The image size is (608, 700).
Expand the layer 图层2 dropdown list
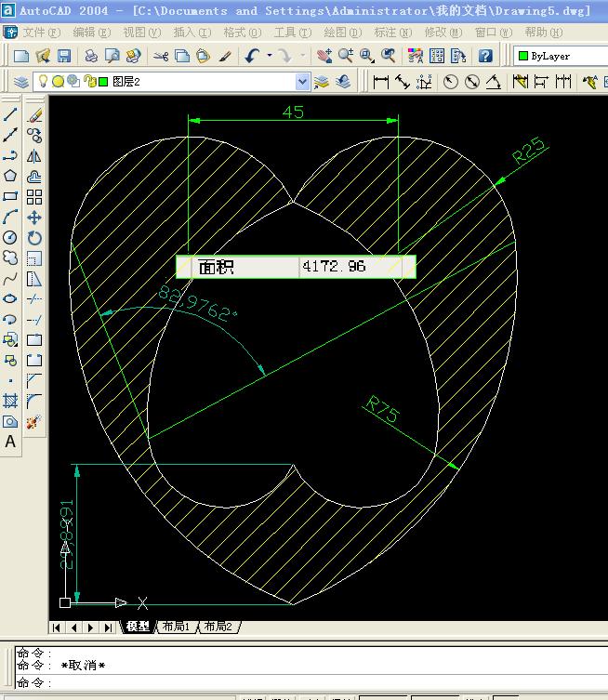[302, 82]
